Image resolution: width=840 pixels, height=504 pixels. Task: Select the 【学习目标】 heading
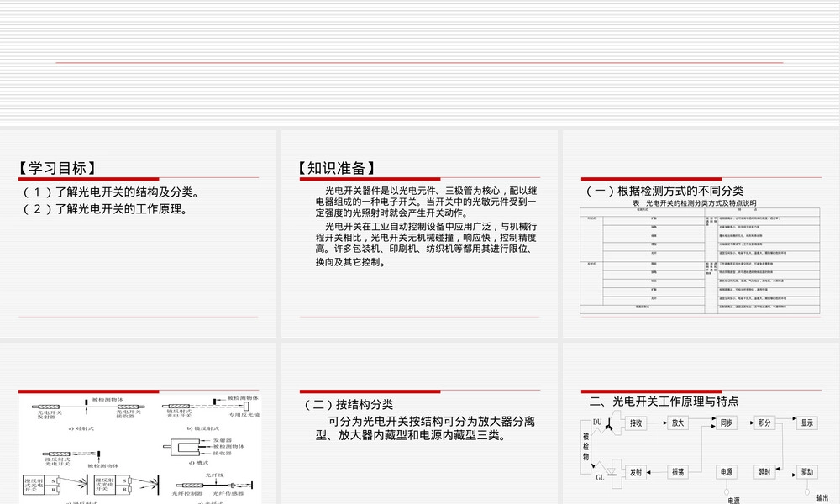coord(57,168)
